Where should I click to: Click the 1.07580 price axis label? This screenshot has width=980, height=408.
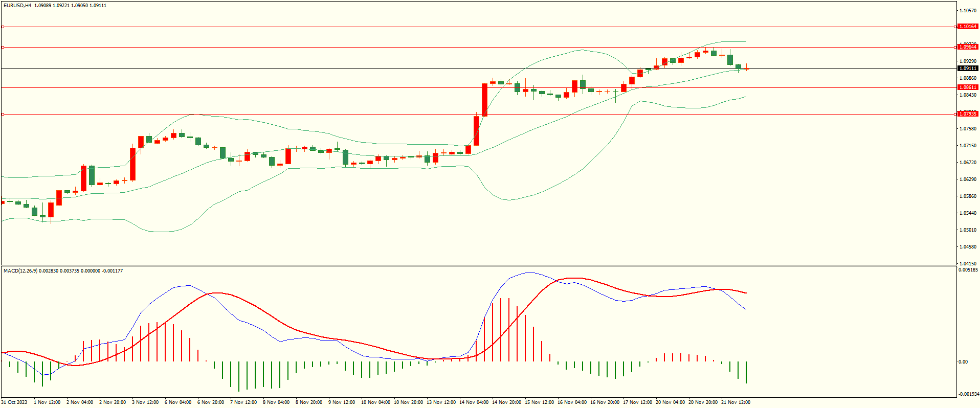(968, 129)
